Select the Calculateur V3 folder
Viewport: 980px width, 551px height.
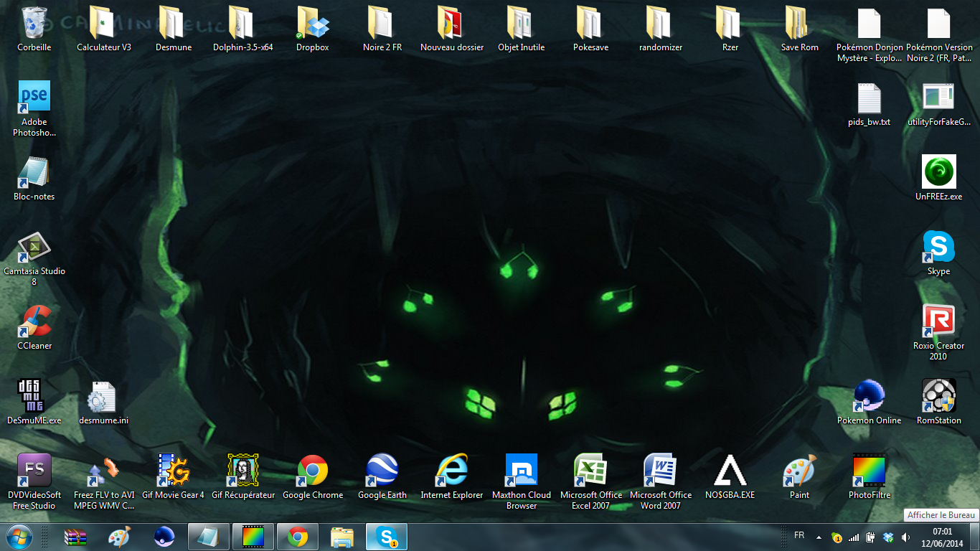tap(104, 29)
